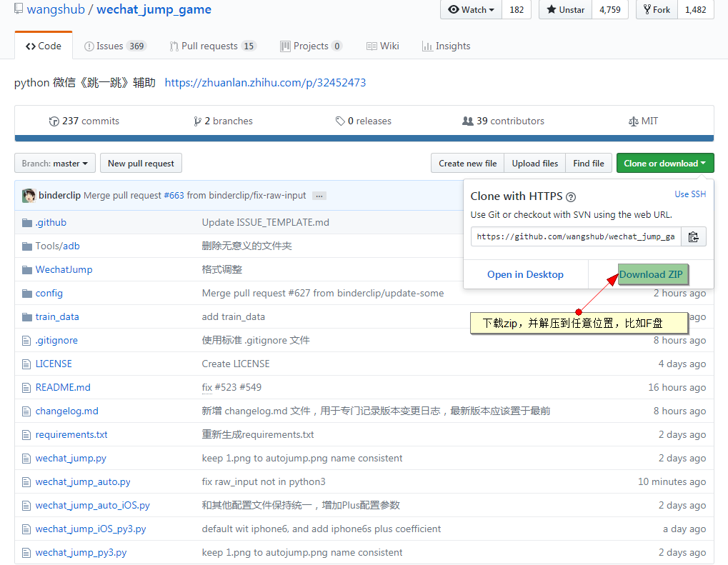Click the config folder icon
The height and width of the screenshot is (565, 728).
pos(27,294)
